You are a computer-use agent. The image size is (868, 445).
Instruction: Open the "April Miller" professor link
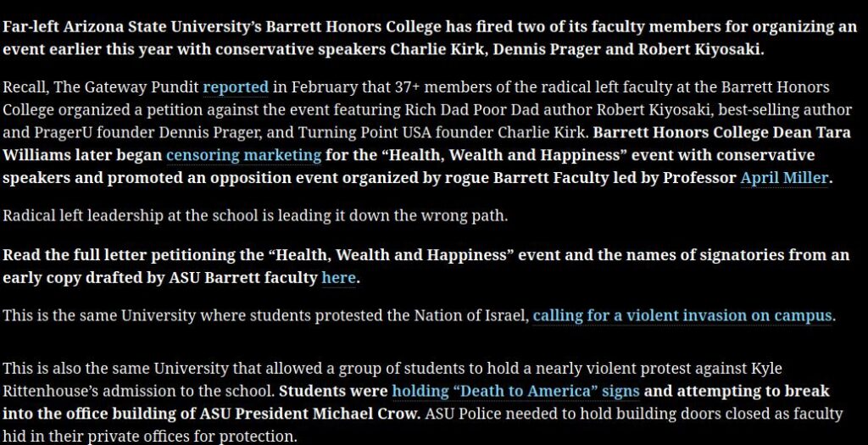click(x=784, y=178)
